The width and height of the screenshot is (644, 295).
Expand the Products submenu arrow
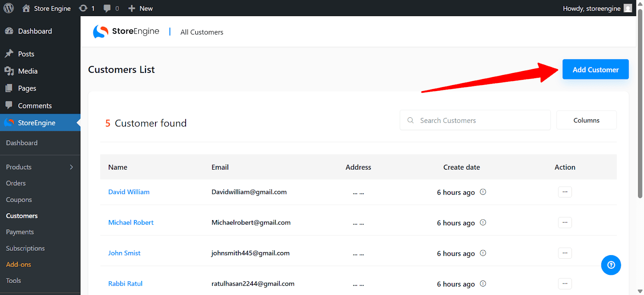(x=71, y=167)
